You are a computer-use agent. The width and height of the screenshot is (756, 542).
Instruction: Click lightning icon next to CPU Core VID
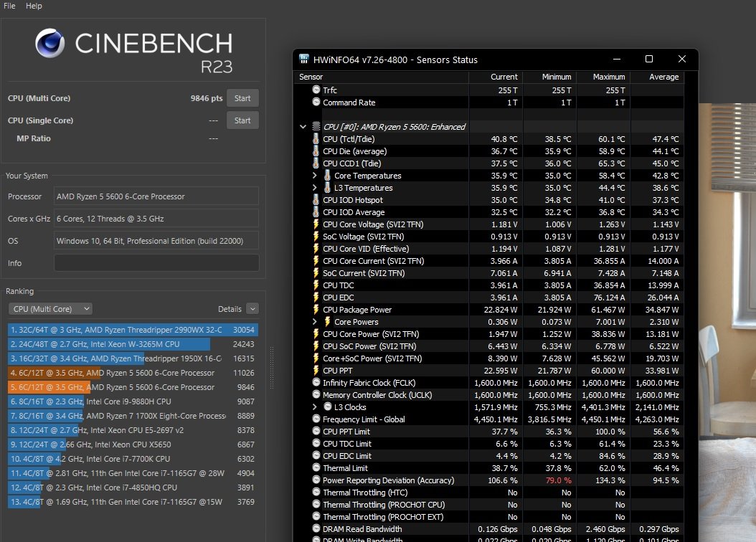(x=316, y=248)
